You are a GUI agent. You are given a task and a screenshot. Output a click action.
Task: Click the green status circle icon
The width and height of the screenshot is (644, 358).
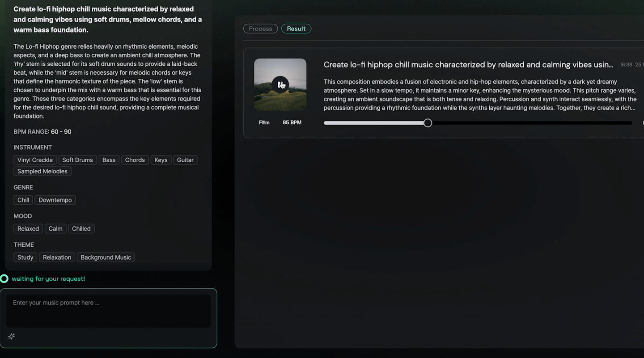coord(4,279)
